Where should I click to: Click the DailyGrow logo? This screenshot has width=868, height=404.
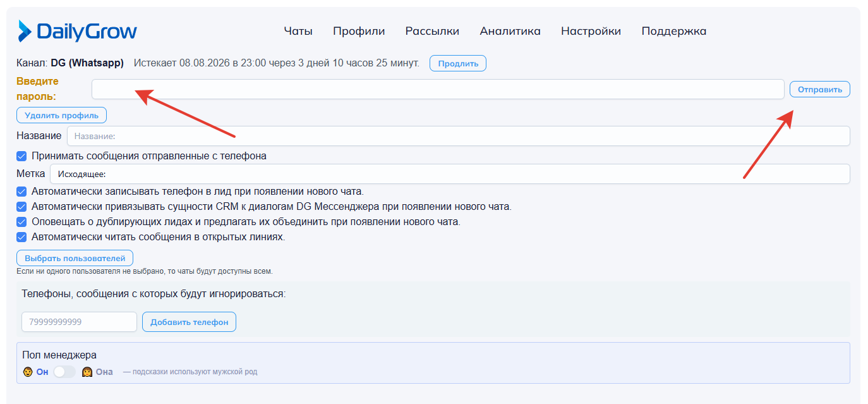(x=77, y=31)
